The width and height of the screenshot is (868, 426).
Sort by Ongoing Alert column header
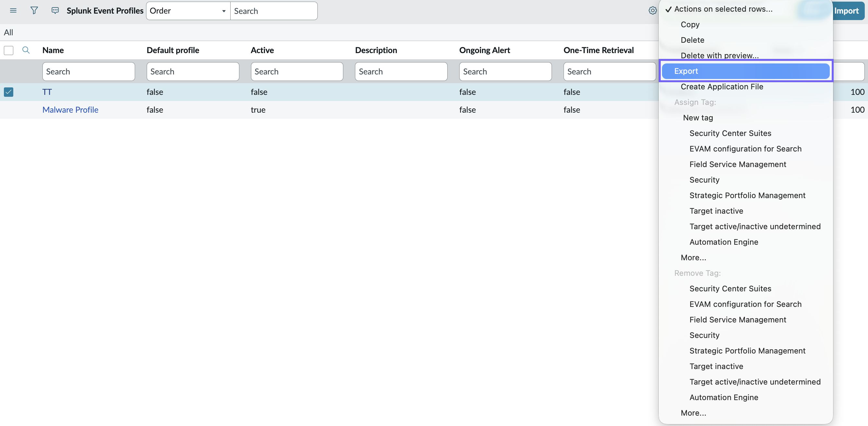[x=485, y=50]
